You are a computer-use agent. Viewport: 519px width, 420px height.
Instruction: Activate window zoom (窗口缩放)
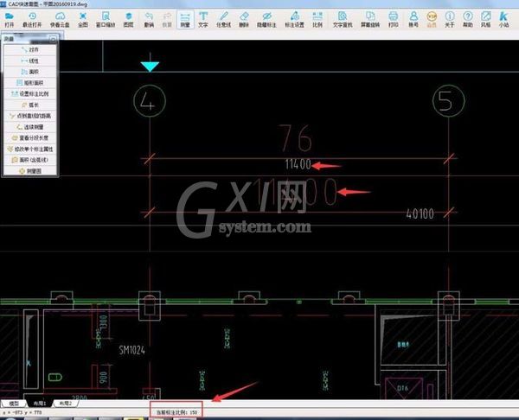[x=106, y=20]
